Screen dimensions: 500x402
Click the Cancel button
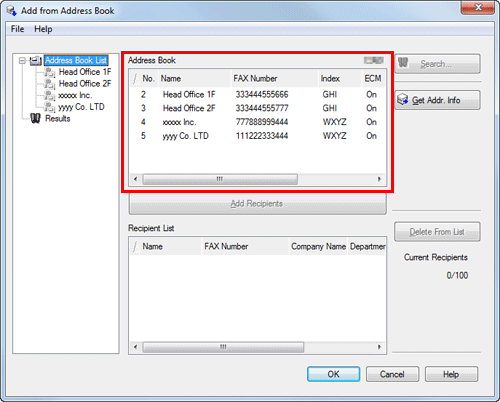click(392, 374)
